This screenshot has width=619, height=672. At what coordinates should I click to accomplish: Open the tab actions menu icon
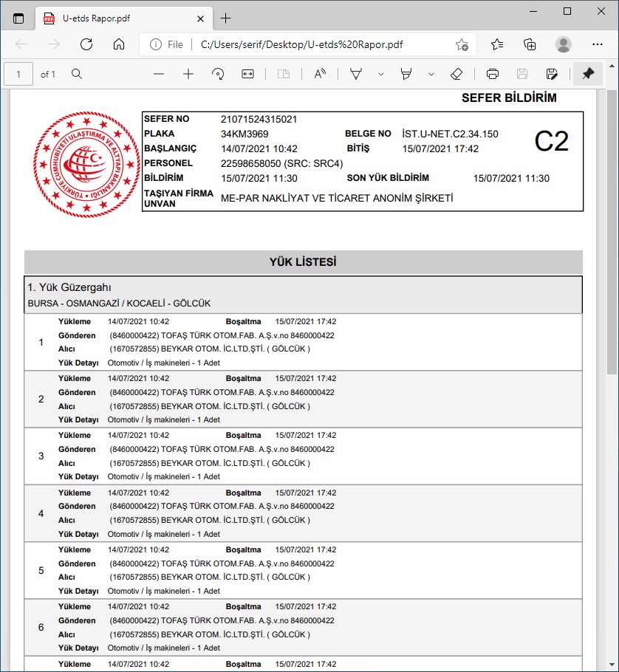click(x=18, y=18)
